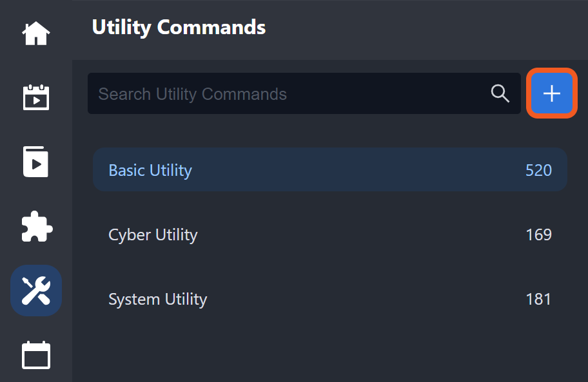
Task: Open the playbook library icon
Action: [x=36, y=161]
